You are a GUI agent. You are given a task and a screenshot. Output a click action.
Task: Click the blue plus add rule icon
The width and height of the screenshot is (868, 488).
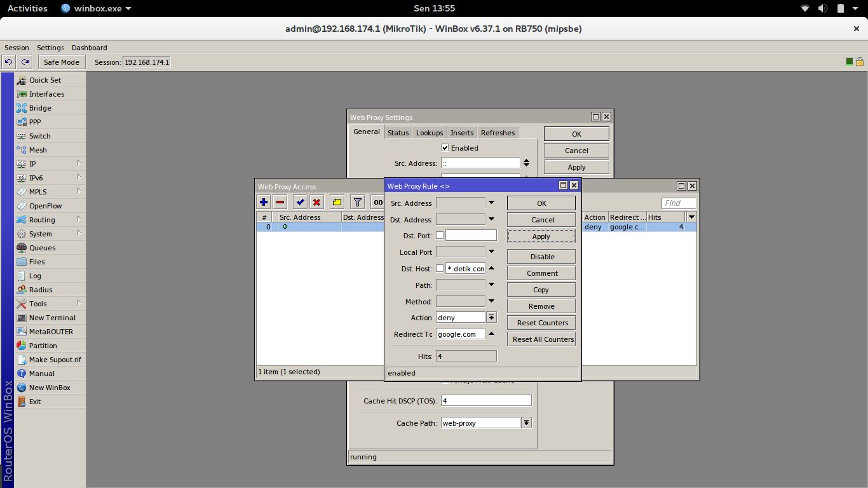264,202
